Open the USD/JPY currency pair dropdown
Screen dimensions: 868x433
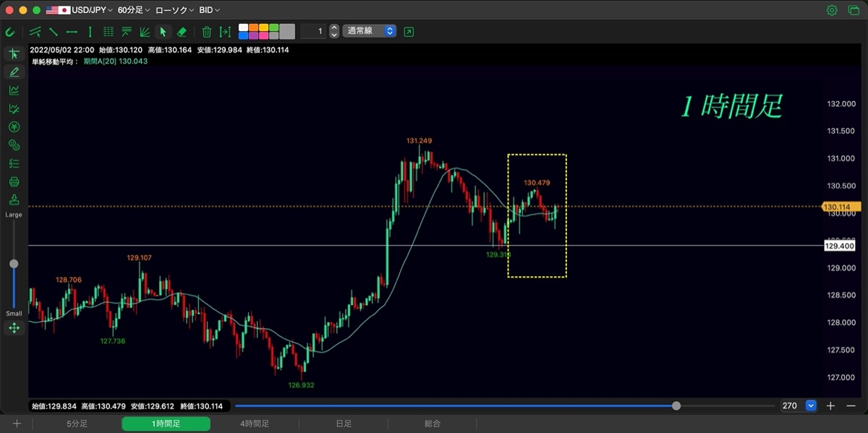pyautogui.click(x=80, y=10)
